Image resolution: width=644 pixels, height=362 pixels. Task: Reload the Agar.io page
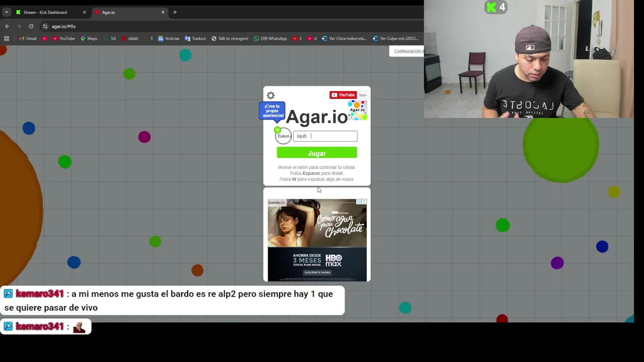31,26
